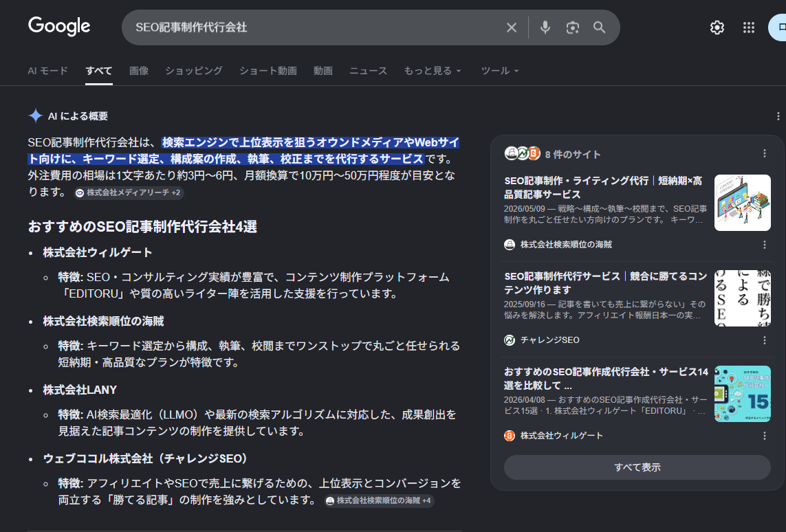
Task: Click the white thumbnail with vertical Japanese text
Action: (x=743, y=298)
